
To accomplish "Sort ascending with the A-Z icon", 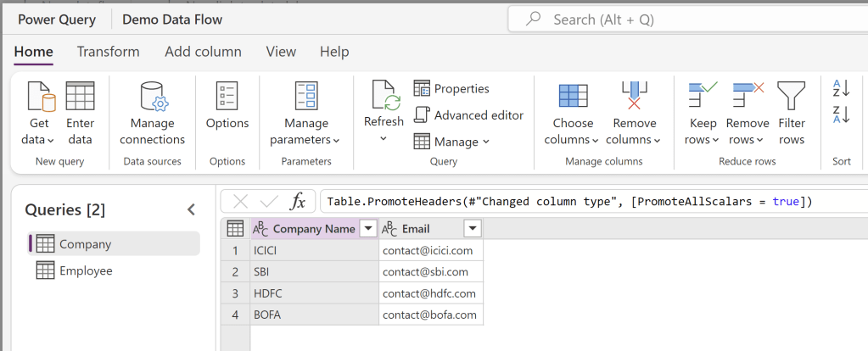I will [841, 88].
